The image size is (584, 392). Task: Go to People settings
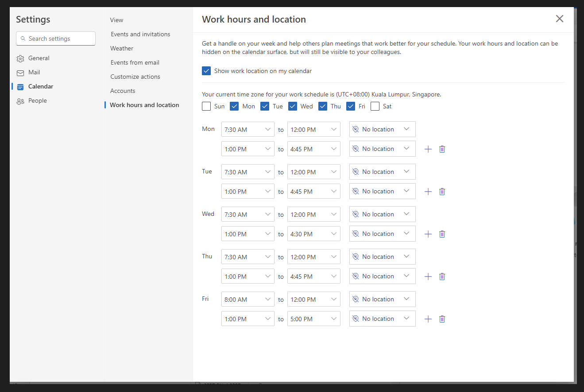tap(37, 101)
